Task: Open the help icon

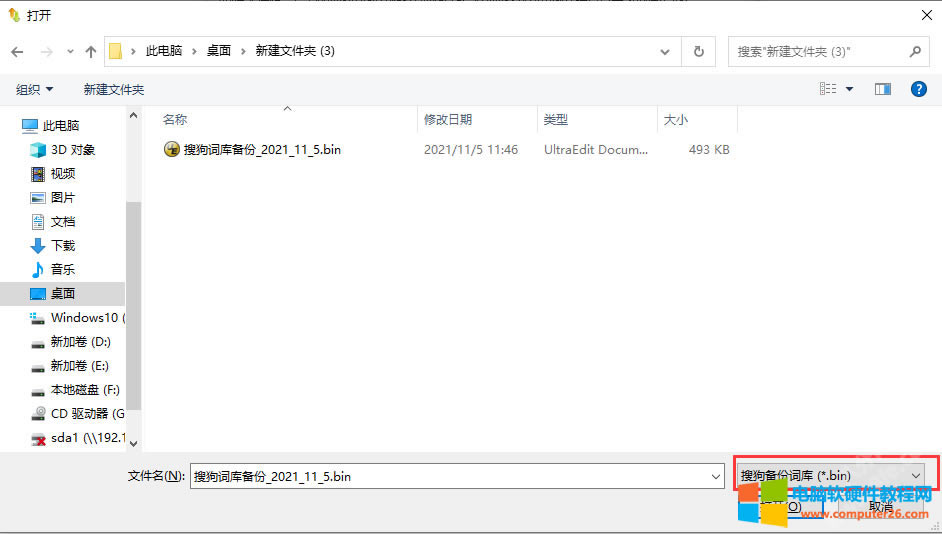Action: (919, 89)
